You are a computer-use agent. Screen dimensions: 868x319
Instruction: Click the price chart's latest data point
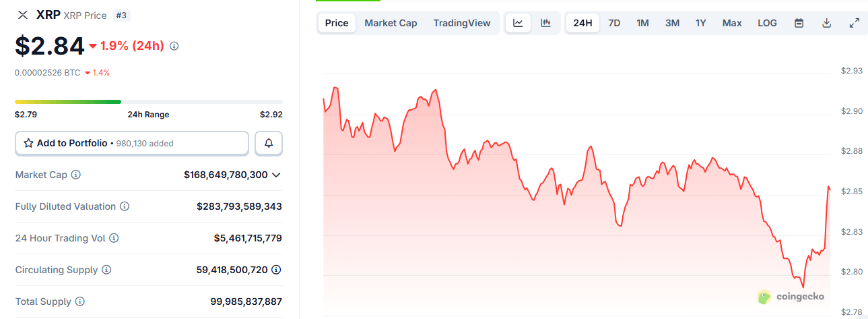(x=830, y=189)
